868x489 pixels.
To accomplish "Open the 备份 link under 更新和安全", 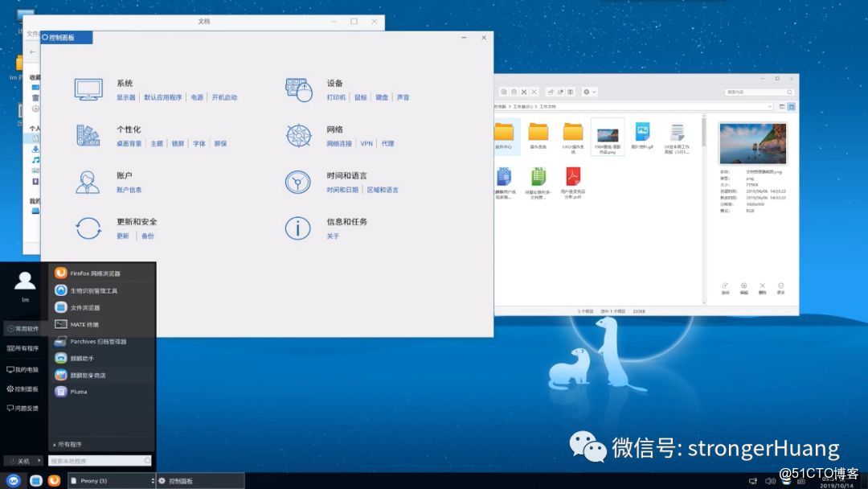I will pos(147,236).
